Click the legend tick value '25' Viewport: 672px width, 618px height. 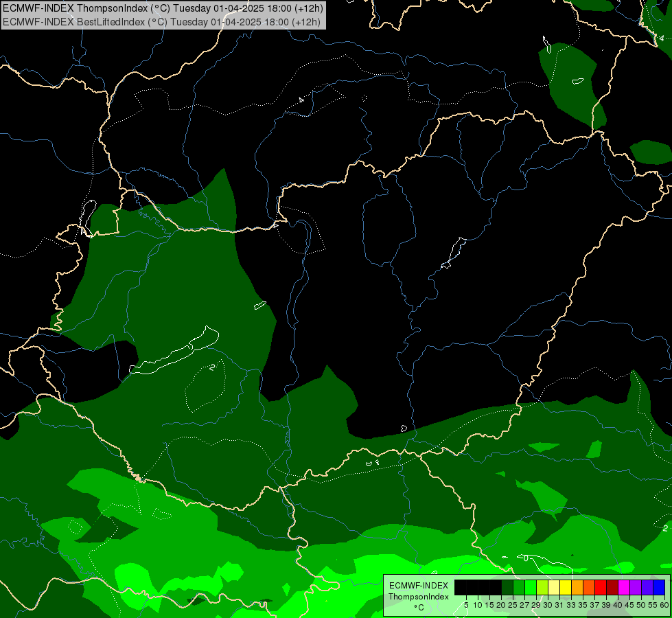[x=513, y=605]
